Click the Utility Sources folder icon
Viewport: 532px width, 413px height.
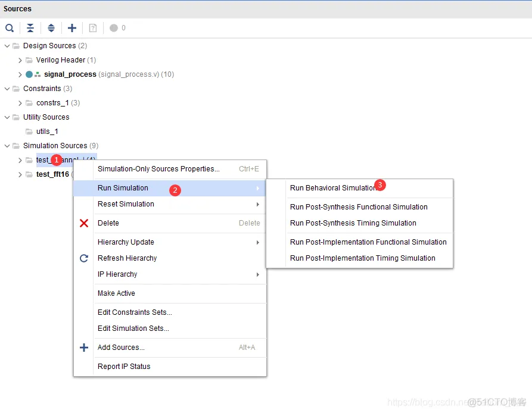coord(16,117)
